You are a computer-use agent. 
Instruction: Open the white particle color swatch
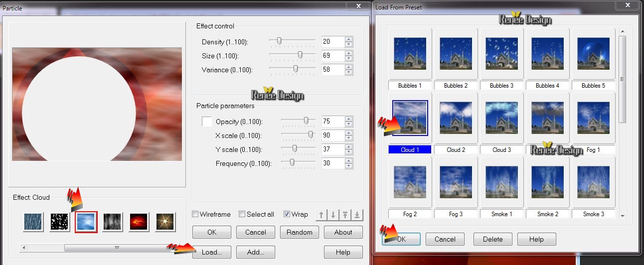point(206,121)
